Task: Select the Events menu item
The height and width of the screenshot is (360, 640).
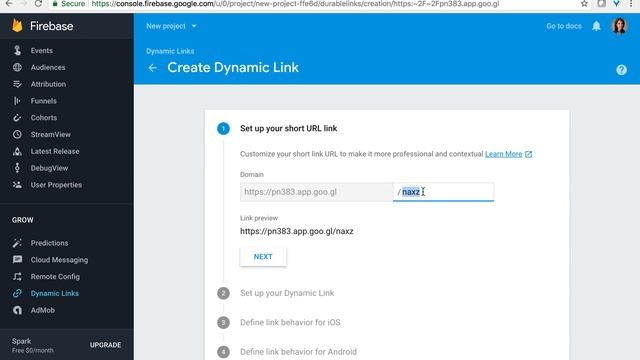Action: [42, 51]
